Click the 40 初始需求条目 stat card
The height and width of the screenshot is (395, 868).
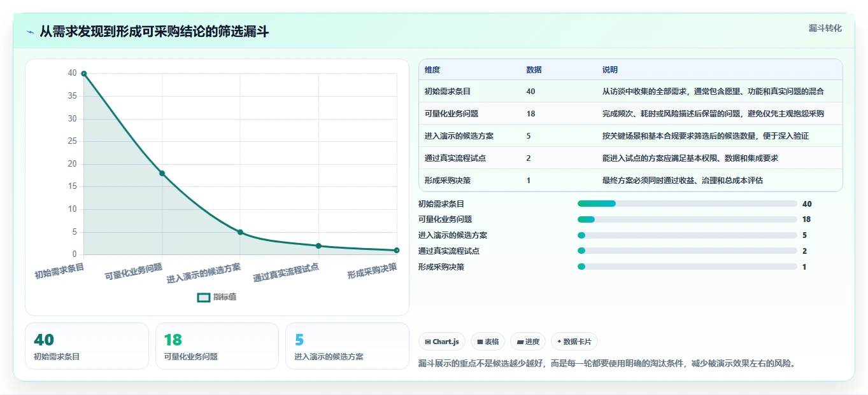(x=87, y=346)
